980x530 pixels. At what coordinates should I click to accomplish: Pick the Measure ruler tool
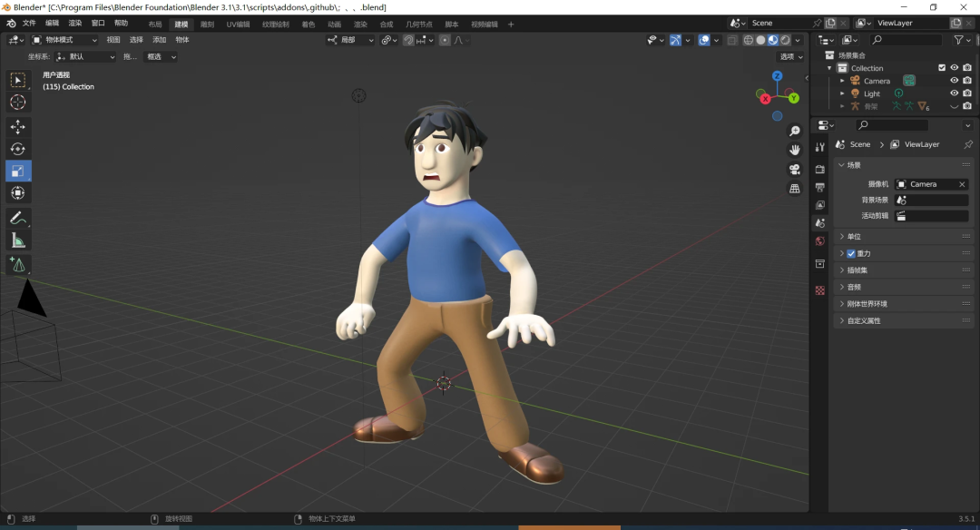point(18,240)
